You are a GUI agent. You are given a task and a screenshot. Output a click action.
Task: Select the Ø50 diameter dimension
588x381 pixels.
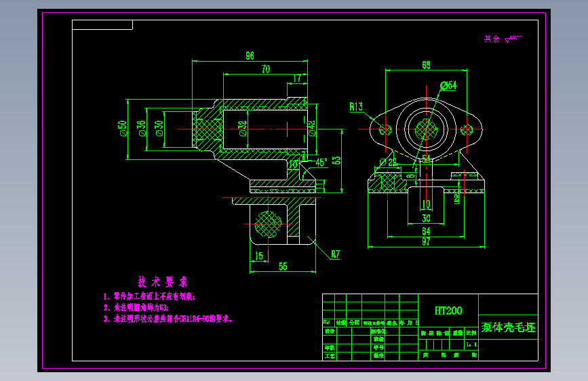click(x=123, y=129)
